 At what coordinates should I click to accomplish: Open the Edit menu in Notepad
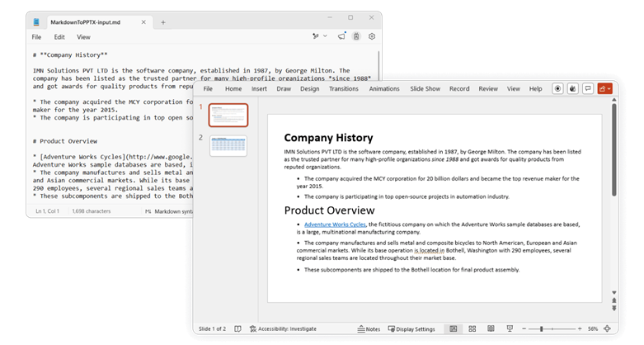pyautogui.click(x=59, y=37)
